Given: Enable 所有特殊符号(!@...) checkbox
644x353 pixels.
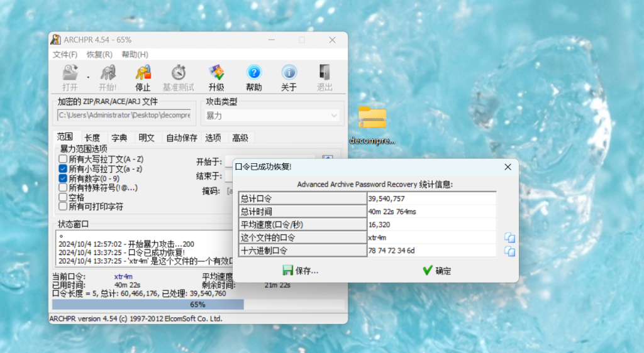Looking at the screenshot, I should tap(63, 188).
